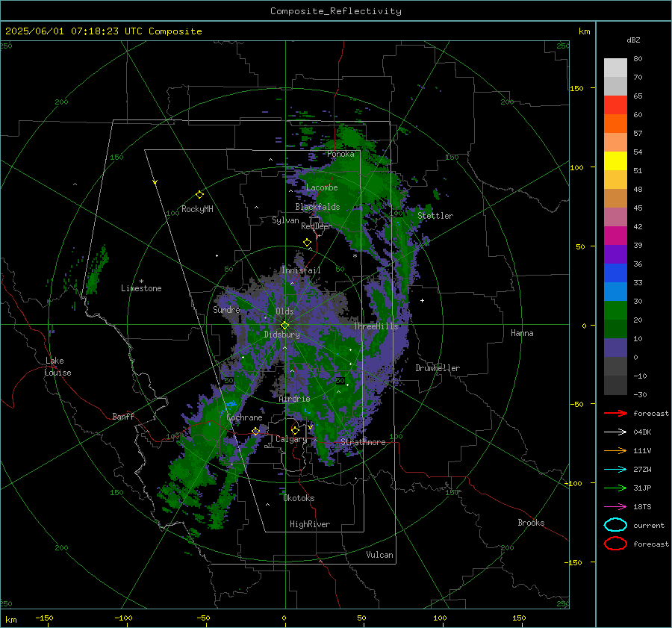Click the ThreeHills town label

(x=376, y=326)
